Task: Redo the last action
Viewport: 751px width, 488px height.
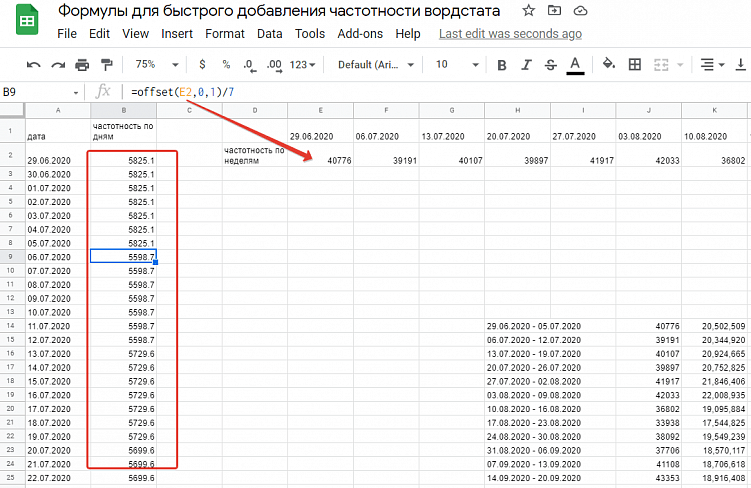Action: [x=58, y=65]
